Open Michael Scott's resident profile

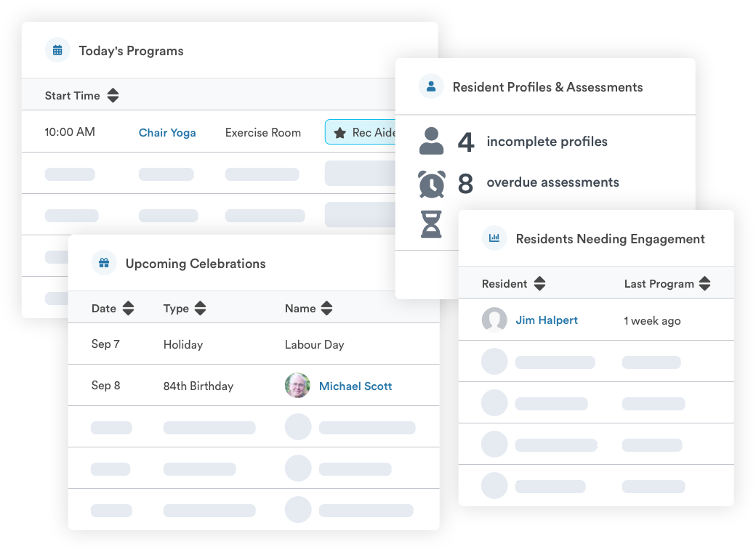(355, 386)
